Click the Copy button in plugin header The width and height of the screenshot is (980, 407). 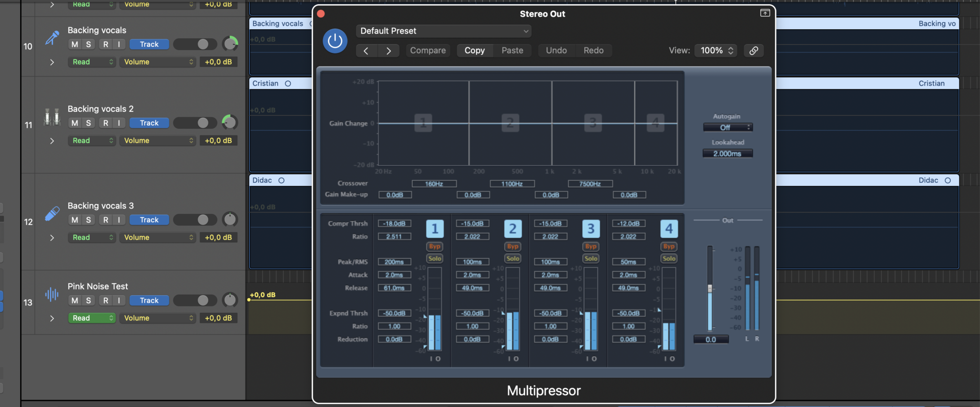tap(474, 51)
